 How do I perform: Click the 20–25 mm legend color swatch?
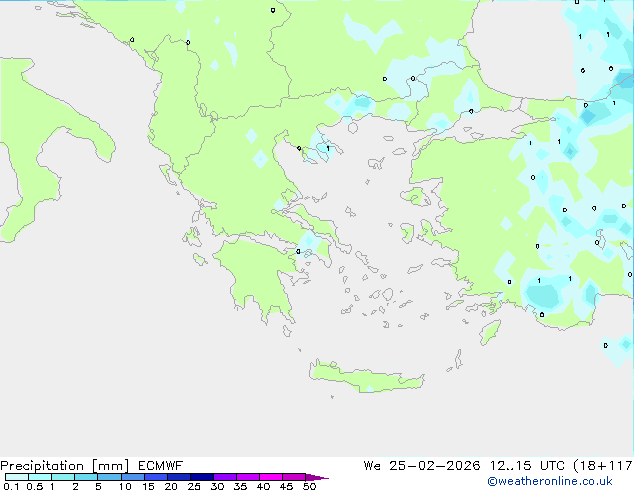179,477
